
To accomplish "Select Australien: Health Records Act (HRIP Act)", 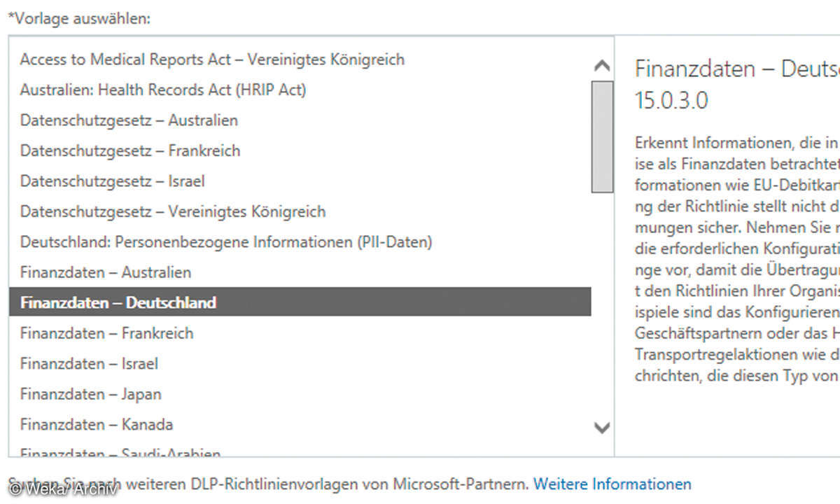I will pyautogui.click(x=163, y=90).
